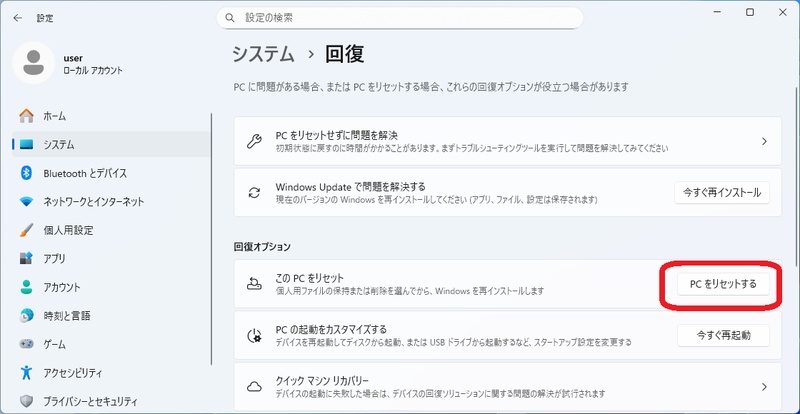Image resolution: width=800 pixels, height=414 pixels.
Task: Open Bluetooth とデバイス settings
Action: [111, 173]
